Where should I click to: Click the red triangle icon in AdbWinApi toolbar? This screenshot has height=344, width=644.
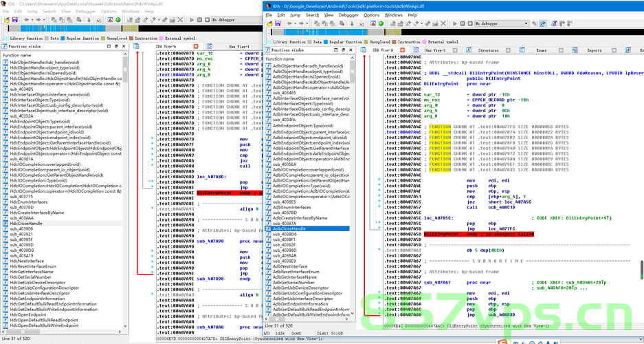(373, 23)
